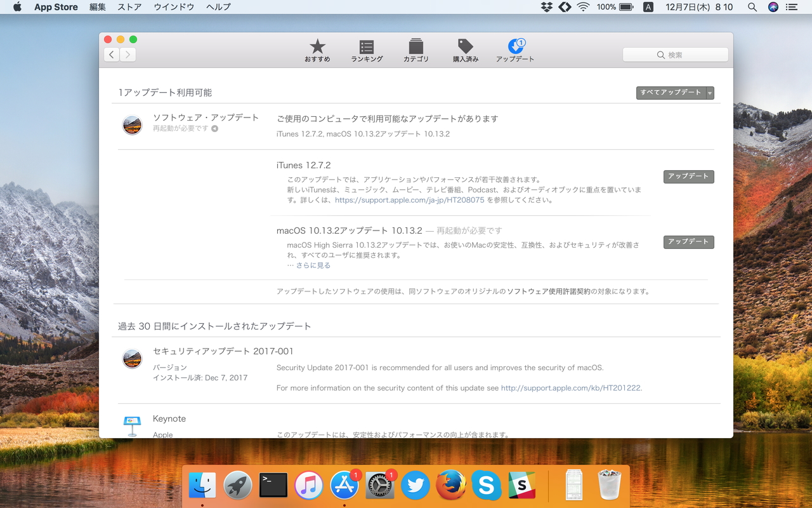Click the App Store icon in Dock

pyautogui.click(x=344, y=486)
